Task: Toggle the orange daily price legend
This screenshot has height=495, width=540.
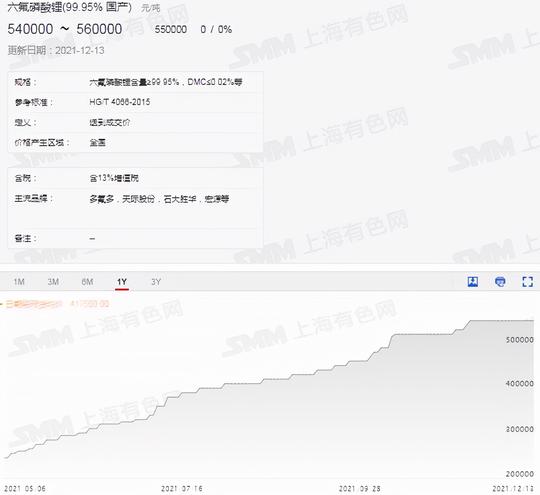Action: 55,304
